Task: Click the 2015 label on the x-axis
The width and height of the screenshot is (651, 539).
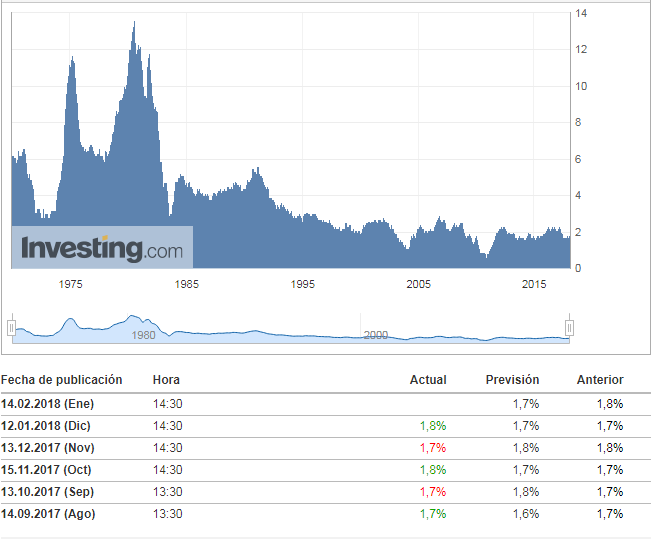Action: pyautogui.click(x=534, y=285)
